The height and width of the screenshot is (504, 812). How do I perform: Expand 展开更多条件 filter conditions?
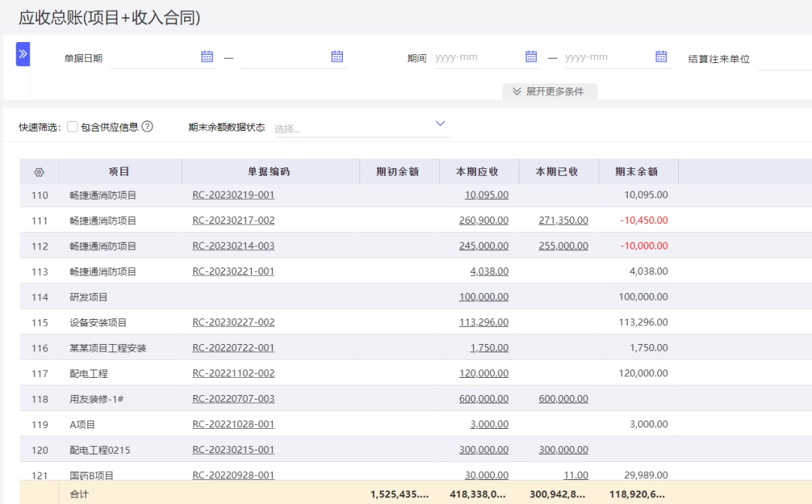coord(550,92)
